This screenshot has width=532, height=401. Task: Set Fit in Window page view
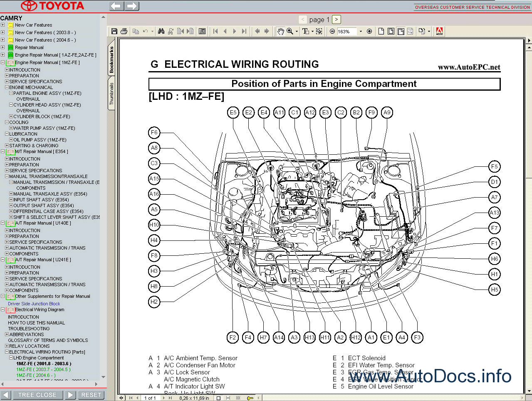pos(391,31)
